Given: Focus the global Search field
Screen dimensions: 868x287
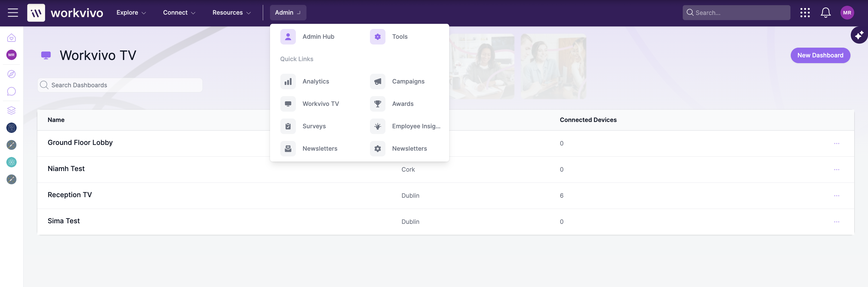Looking at the screenshot, I should click(x=736, y=13).
